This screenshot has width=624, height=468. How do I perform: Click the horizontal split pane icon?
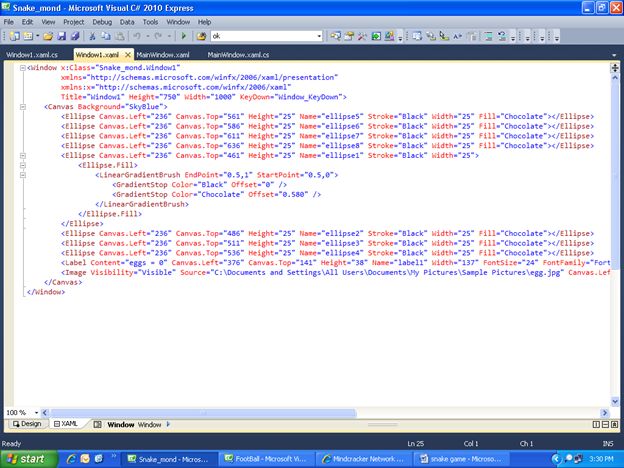tap(605, 425)
